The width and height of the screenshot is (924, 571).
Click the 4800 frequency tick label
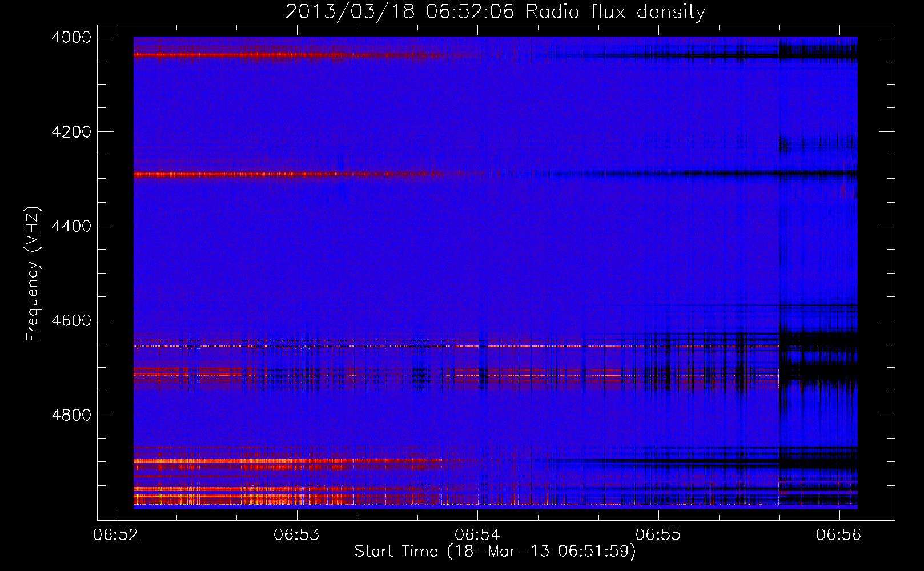(x=71, y=415)
